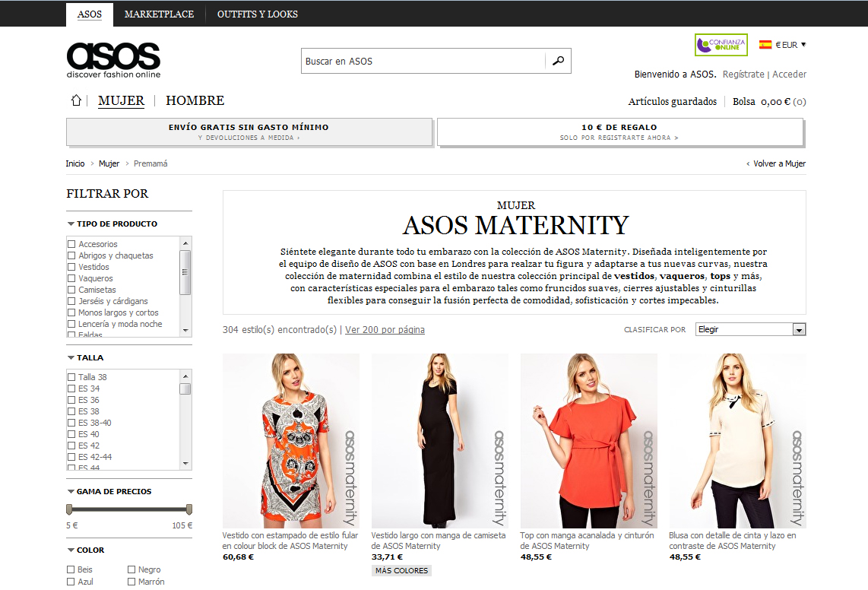Click Más colores under Vestido largo
This screenshot has width=868, height=590.
(401, 570)
